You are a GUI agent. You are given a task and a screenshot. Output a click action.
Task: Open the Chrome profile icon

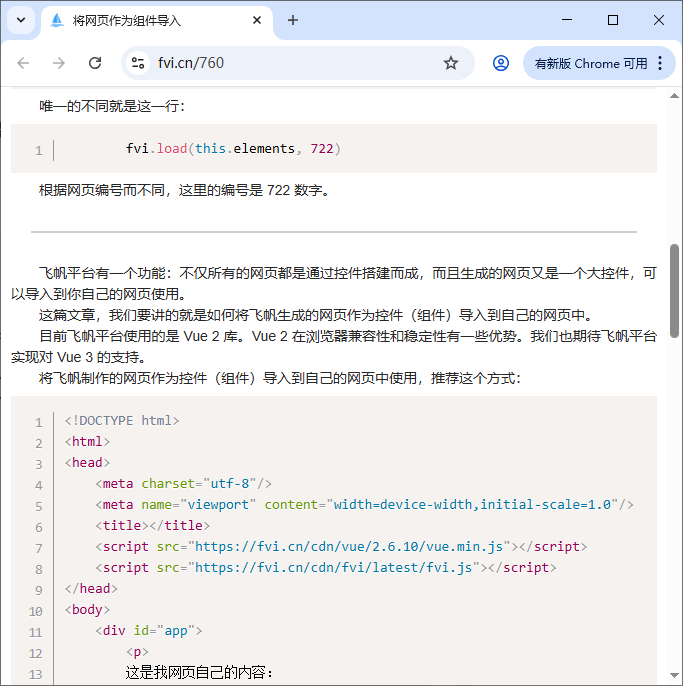point(501,63)
